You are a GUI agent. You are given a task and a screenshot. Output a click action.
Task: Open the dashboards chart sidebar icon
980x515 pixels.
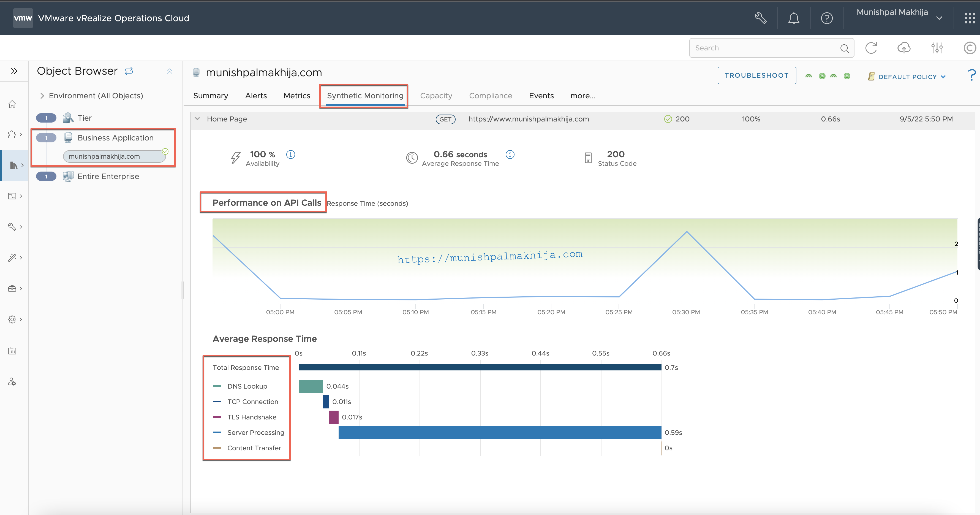12,196
